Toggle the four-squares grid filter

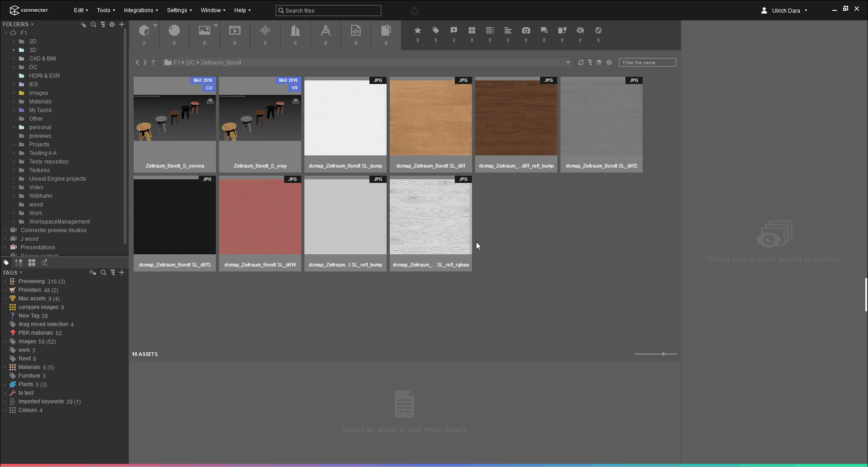coord(472,30)
